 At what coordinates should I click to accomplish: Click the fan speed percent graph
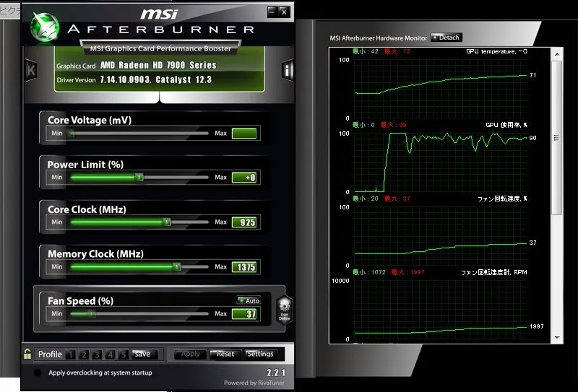click(x=441, y=236)
